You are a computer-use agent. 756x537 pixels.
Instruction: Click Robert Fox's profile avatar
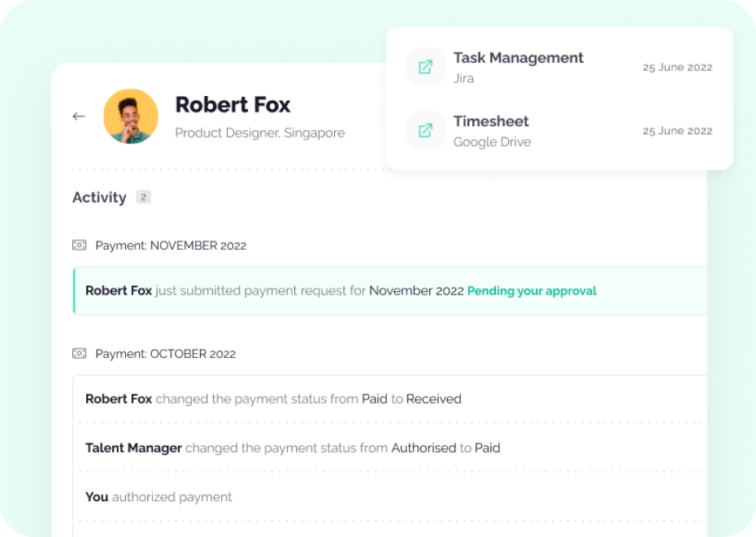(x=131, y=116)
